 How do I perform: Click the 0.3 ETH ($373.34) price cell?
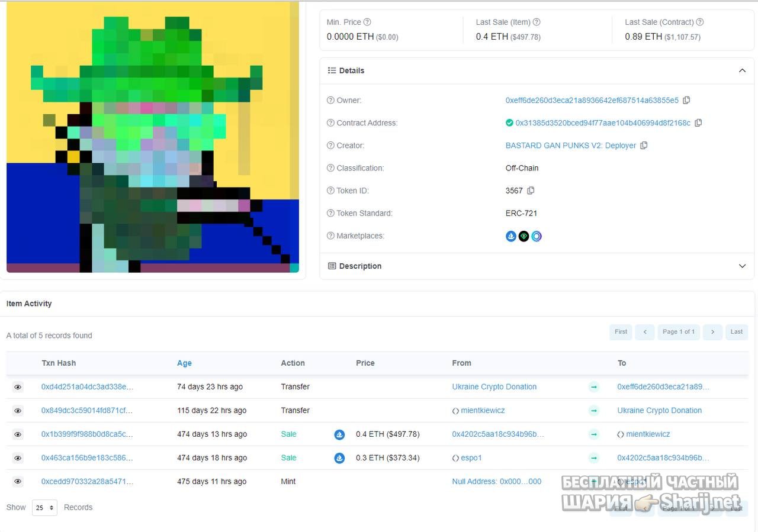[388, 458]
